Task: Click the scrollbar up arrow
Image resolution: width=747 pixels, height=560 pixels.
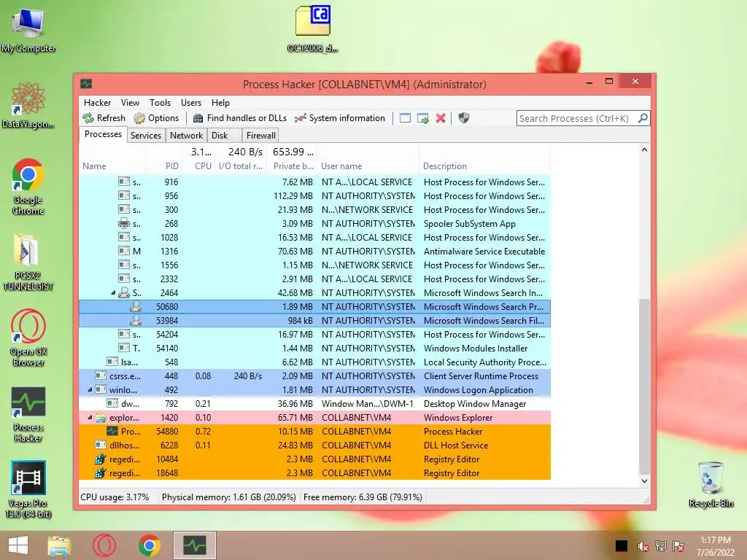Action: [x=644, y=149]
